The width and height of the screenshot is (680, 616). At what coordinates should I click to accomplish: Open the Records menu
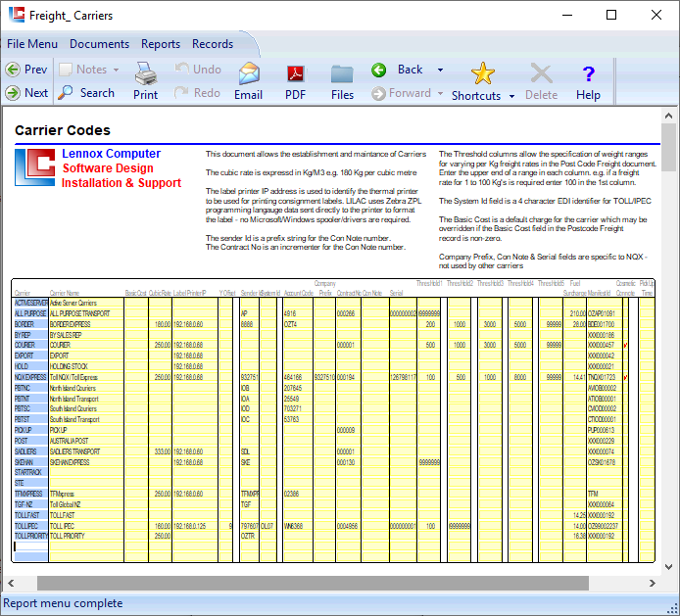[x=213, y=44]
